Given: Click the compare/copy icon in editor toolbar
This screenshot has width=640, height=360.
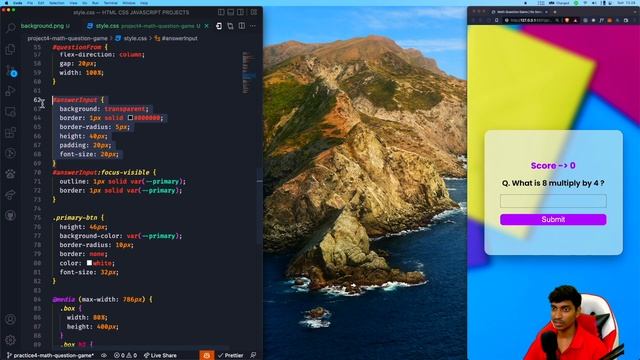Looking at the screenshot, I should (x=231, y=26).
